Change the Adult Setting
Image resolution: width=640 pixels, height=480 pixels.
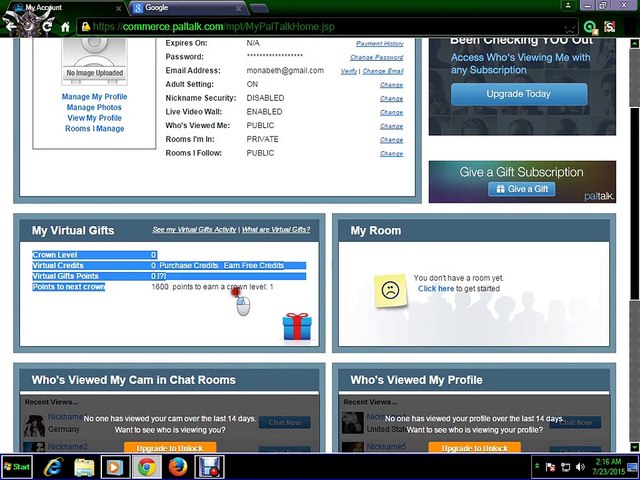391,85
